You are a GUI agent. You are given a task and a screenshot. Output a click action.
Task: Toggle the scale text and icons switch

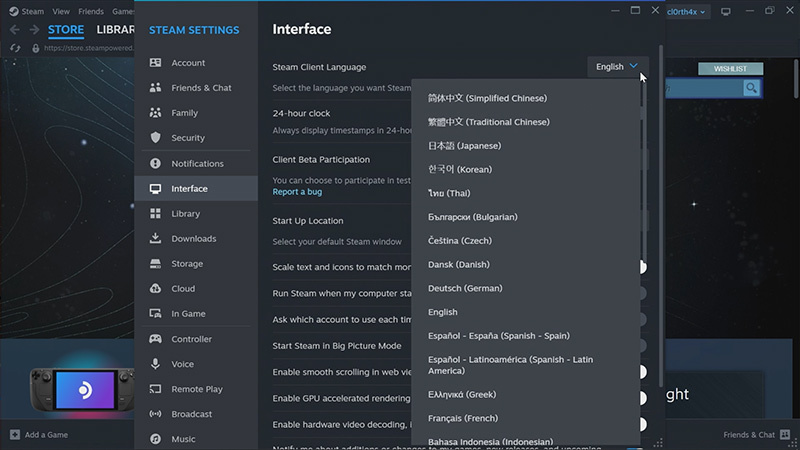[x=642, y=267]
